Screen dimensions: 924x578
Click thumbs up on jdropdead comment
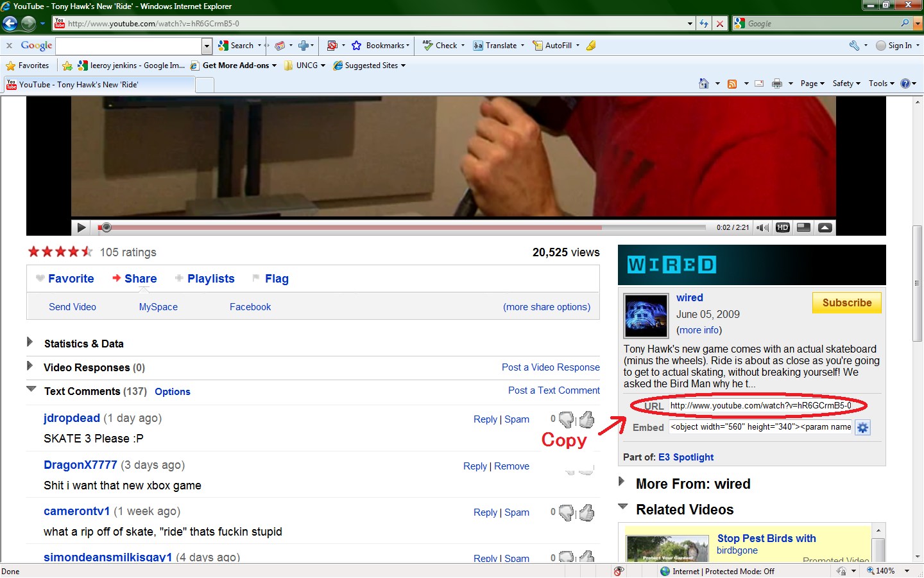click(x=586, y=420)
